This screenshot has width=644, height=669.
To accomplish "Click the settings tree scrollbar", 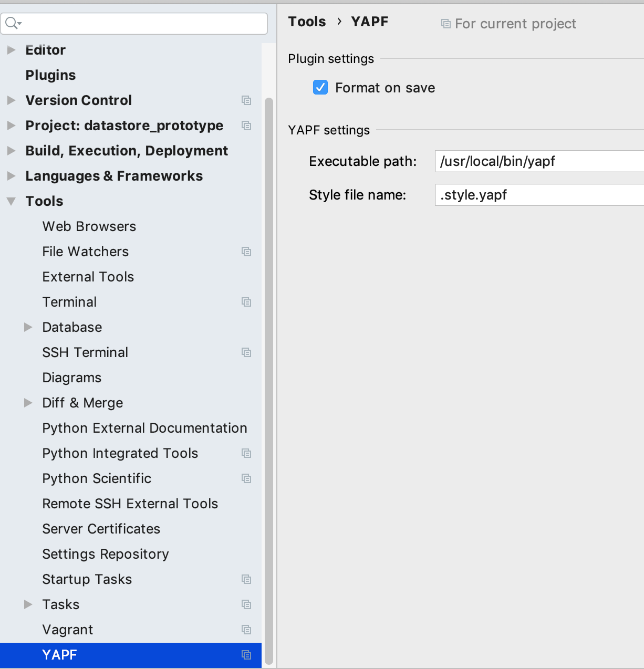I will click(x=269, y=381).
